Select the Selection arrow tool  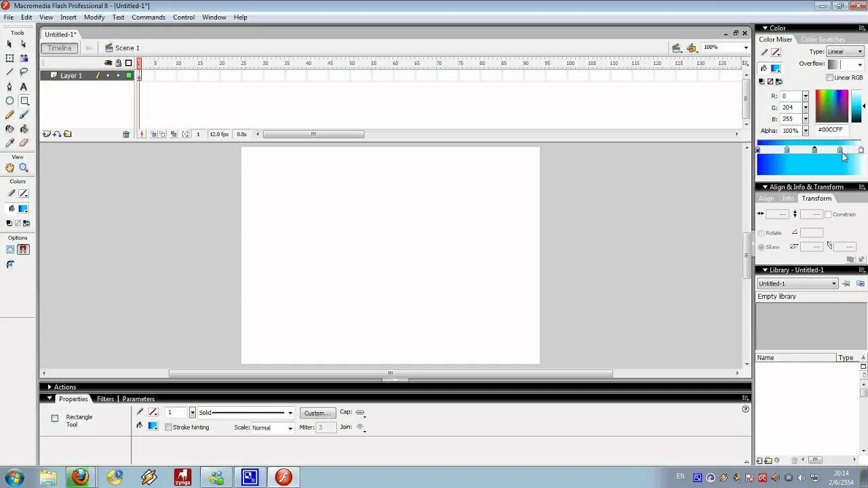point(9,44)
